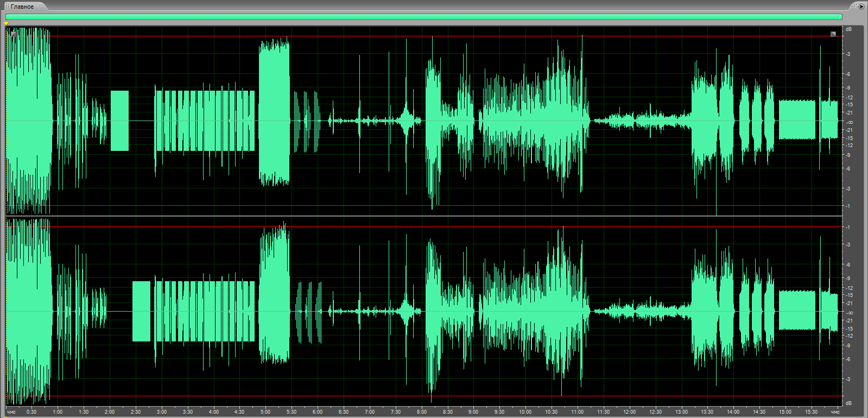Click the 5:00 mark on time ruler
This screenshot has height=418, width=868.
point(265,411)
